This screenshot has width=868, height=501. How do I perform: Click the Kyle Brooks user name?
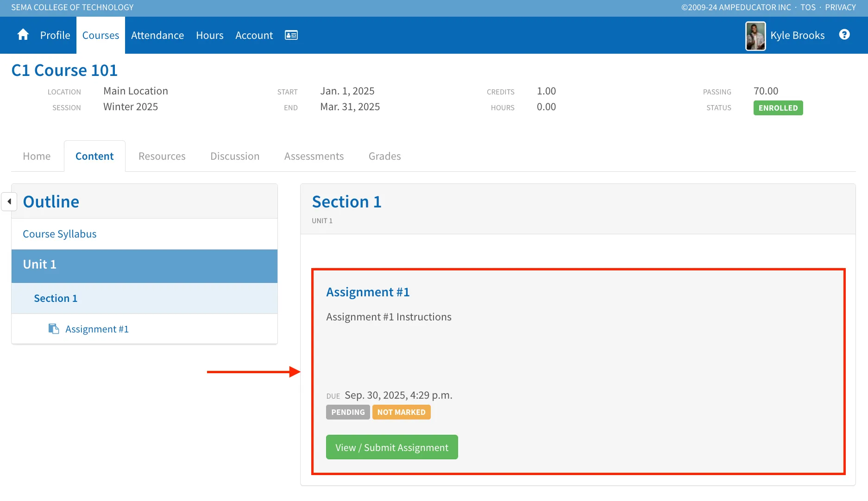797,35
